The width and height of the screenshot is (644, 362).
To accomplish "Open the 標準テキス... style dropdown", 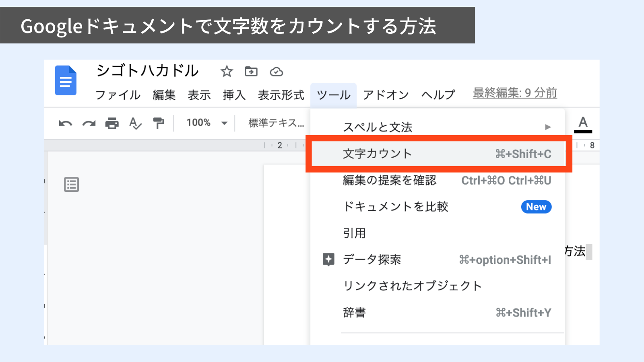I will [x=276, y=123].
